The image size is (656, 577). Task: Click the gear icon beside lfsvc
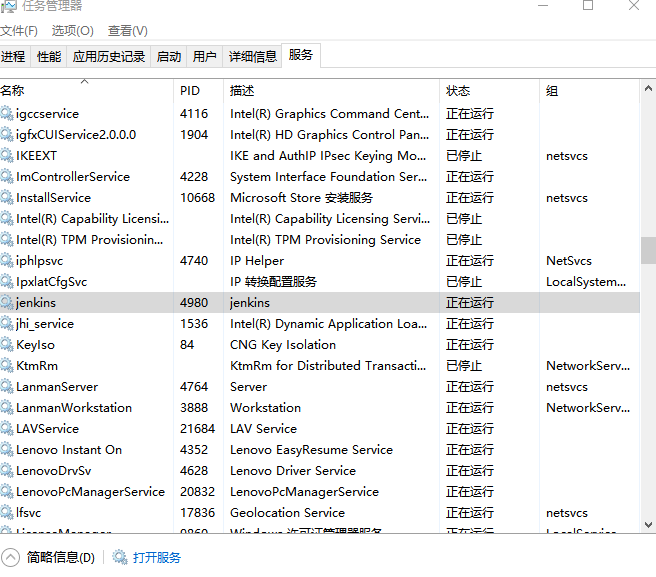pyautogui.click(x=7, y=512)
